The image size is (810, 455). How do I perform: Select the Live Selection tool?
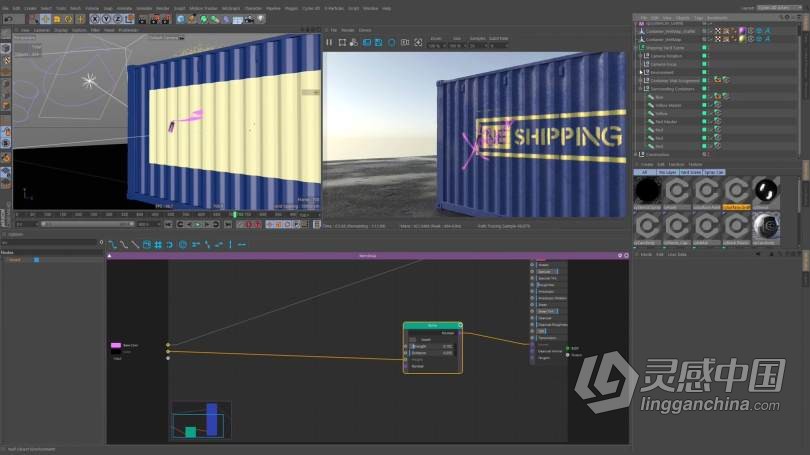34,19
